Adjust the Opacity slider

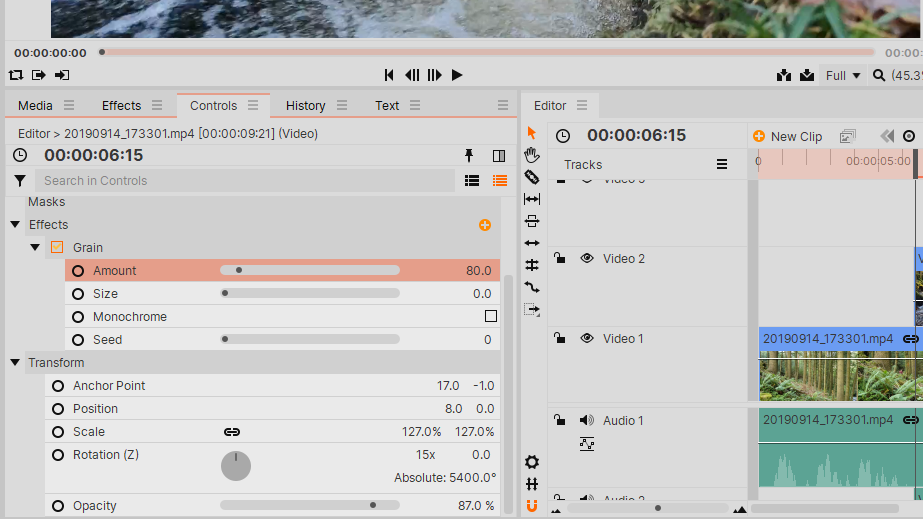tap(310, 505)
